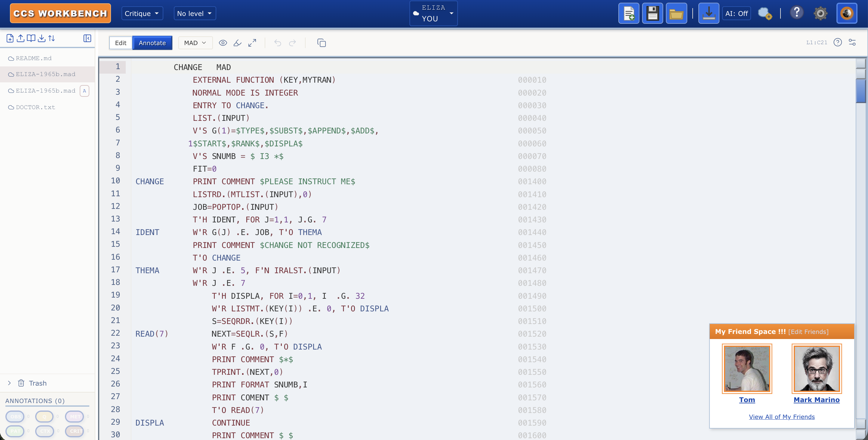Click the highlighter brush icon in editor toolbar
This screenshot has height=440, width=868.
pos(238,43)
